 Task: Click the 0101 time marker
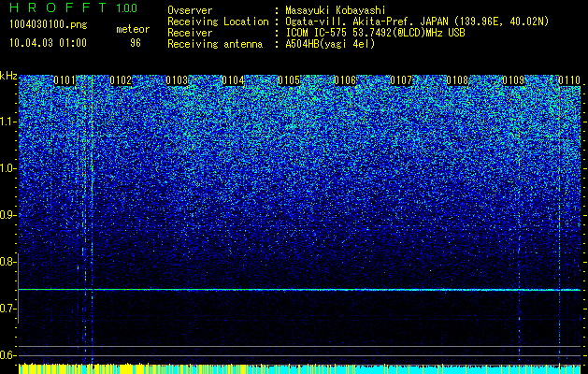pyautogui.click(x=65, y=80)
